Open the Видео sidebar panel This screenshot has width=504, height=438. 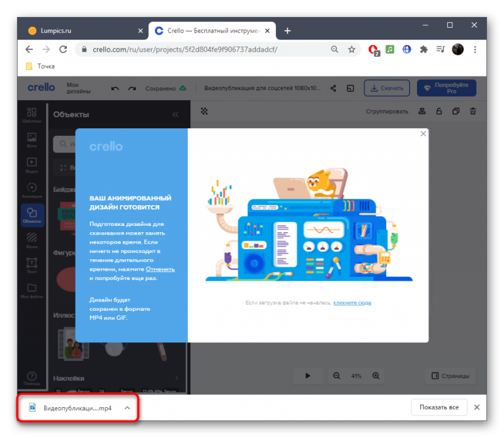(x=31, y=165)
